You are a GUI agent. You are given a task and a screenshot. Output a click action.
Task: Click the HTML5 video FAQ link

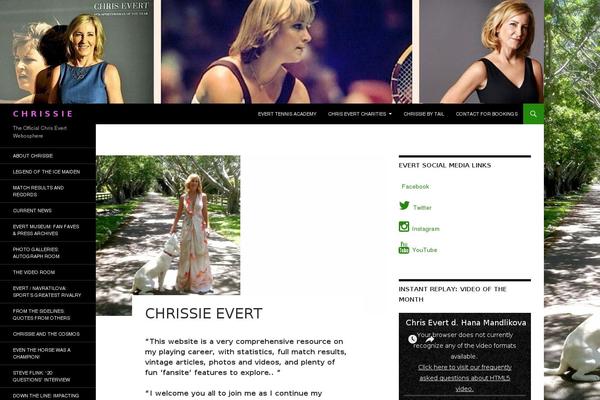click(x=465, y=378)
